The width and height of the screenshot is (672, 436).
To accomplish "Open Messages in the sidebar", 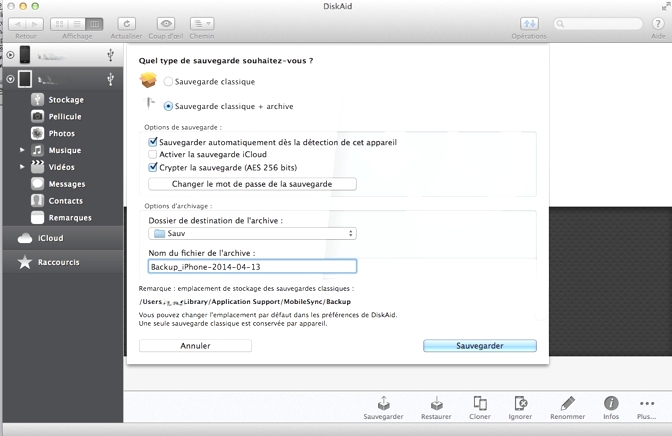I will 66,184.
